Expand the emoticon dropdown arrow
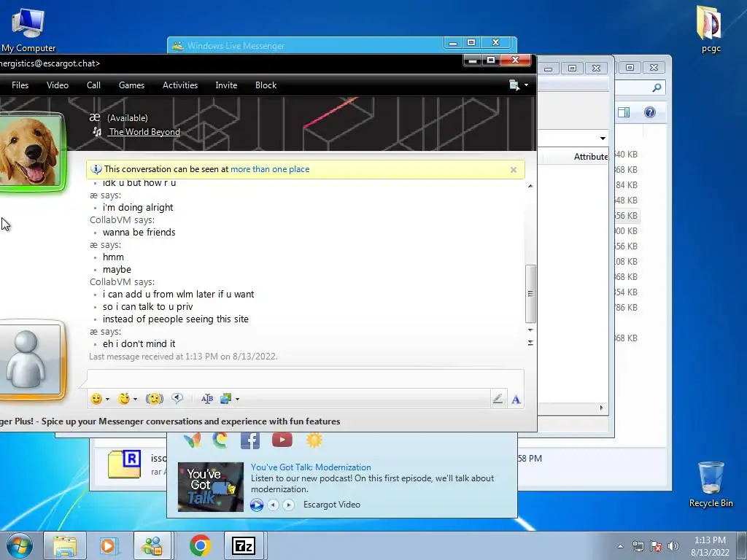 point(108,399)
